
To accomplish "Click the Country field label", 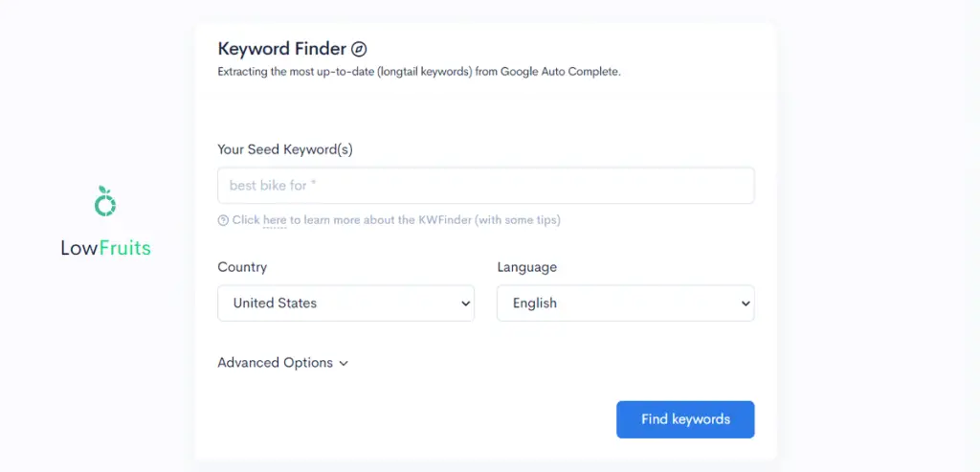I will tap(242, 267).
